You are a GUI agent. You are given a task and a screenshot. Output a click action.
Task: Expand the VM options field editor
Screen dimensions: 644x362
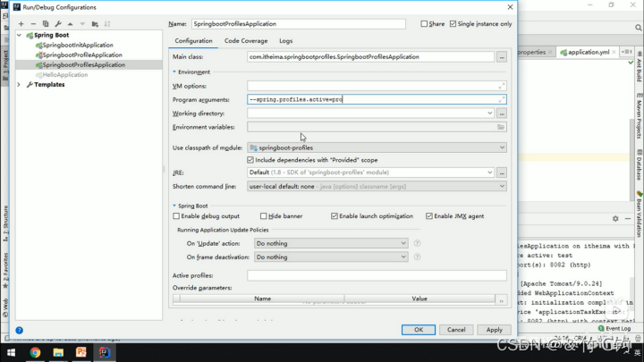(x=502, y=86)
